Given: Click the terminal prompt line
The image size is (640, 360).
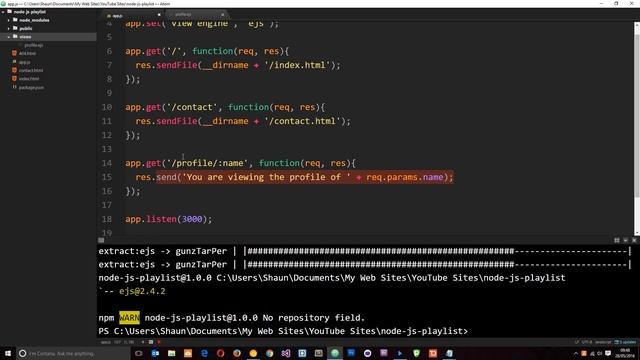Looking at the screenshot, I should tap(283, 331).
